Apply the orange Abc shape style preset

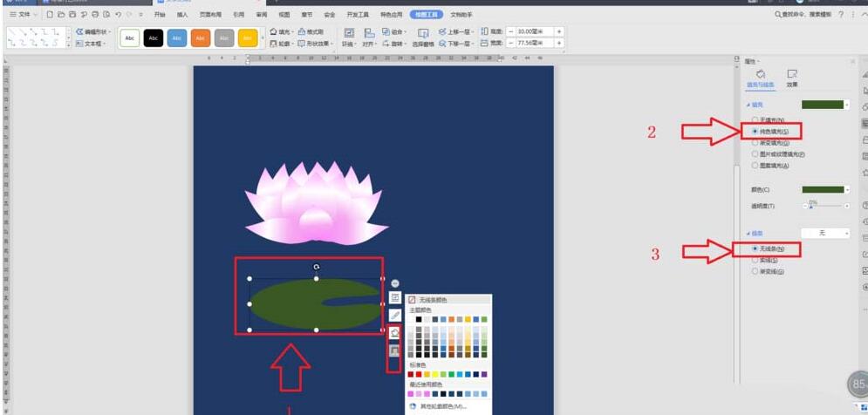point(201,37)
